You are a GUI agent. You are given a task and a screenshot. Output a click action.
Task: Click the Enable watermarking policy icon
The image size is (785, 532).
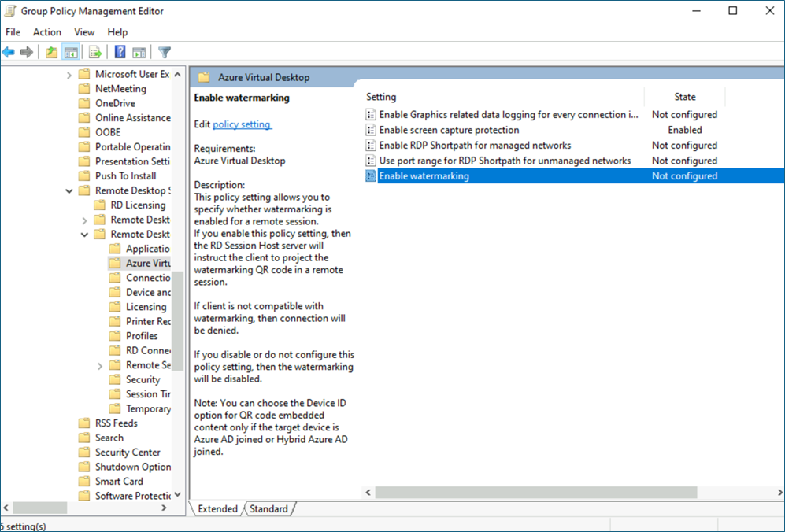[371, 176]
